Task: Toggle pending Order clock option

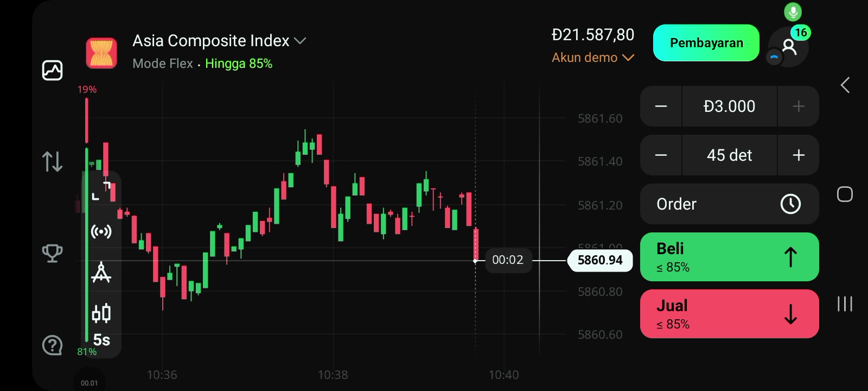Action: (729, 204)
